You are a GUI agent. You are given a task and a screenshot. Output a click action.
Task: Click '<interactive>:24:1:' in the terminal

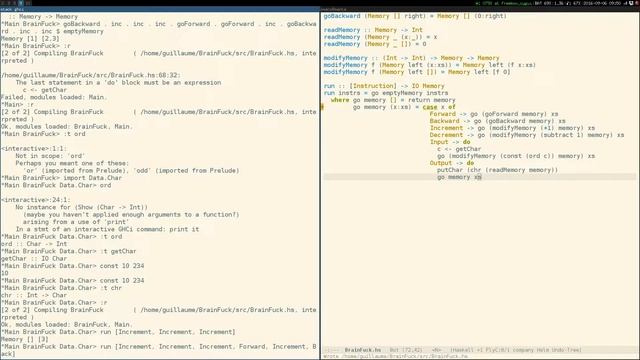36,200
